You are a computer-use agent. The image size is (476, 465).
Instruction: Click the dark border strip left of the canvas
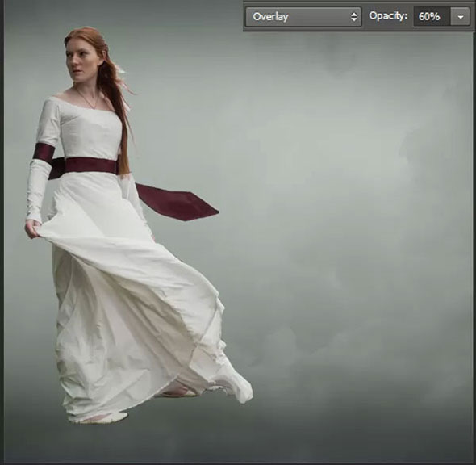pyautogui.click(x=2, y=232)
